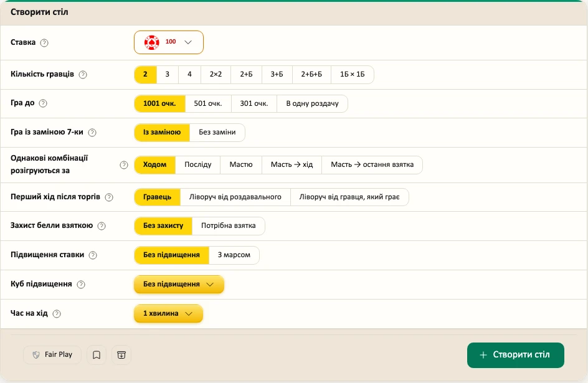Screen dimensions: 588x383
Task: Choose 301 очк. game length
Action: [x=254, y=103]
